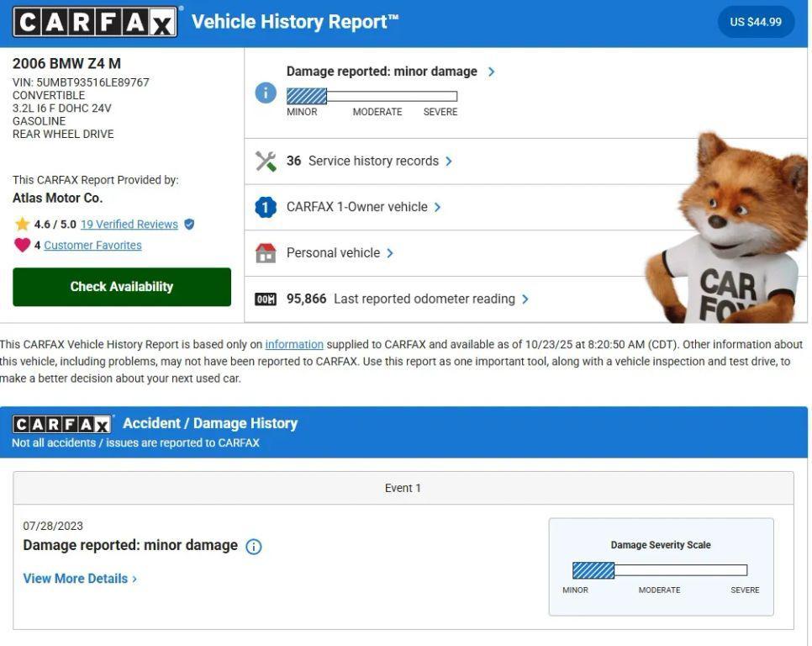
Task: Click the green Check Availability button
Action: pyautogui.click(x=121, y=286)
